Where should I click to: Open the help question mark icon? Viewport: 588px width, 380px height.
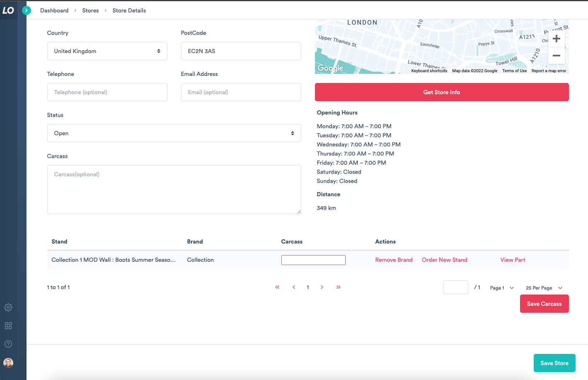coord(8,344)
